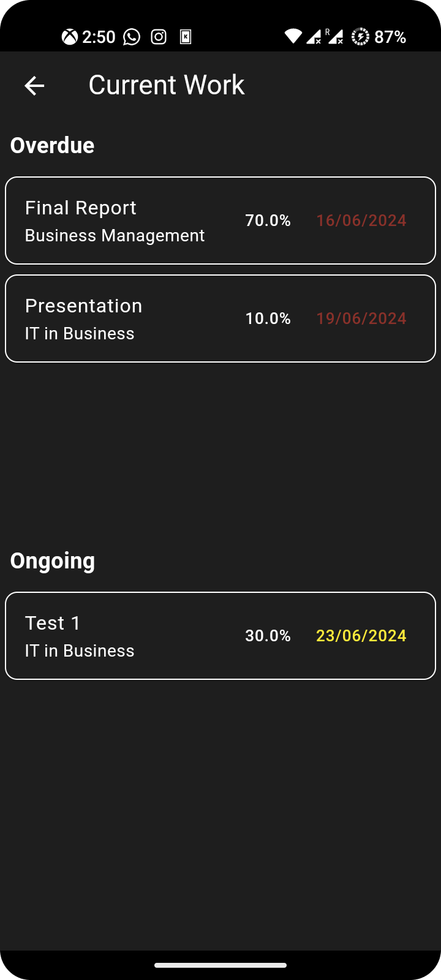This screenshot has width=441, height=980.
Task: Tap overdue date 19/06/2024
Action: [361, 318]
